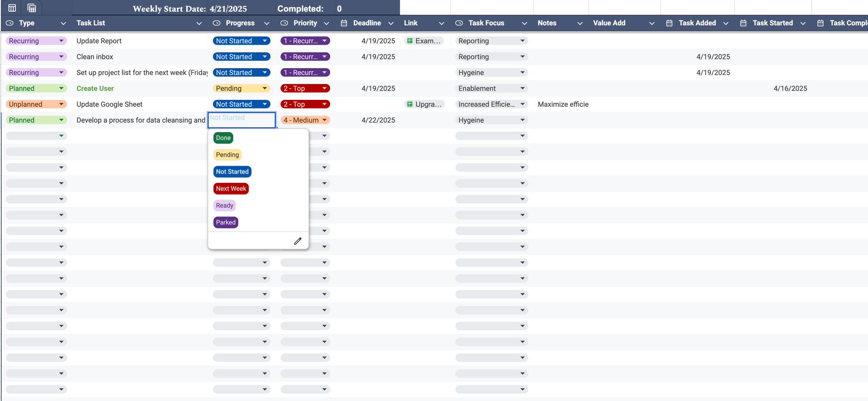The height and width of the screenshot is (401, 868).
Task: Select Done in the progress dropdown
Action: (x=223, y=138)
